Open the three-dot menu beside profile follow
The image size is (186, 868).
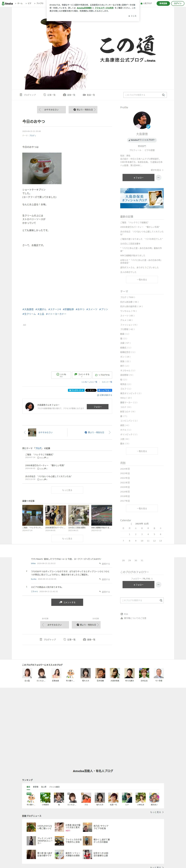(x=158, y=178)
